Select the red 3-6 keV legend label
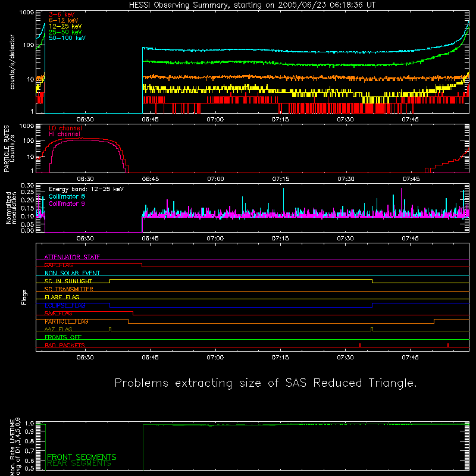Viewport: 476px width, 476px height. pyautogui.click(x=62, y=14)
